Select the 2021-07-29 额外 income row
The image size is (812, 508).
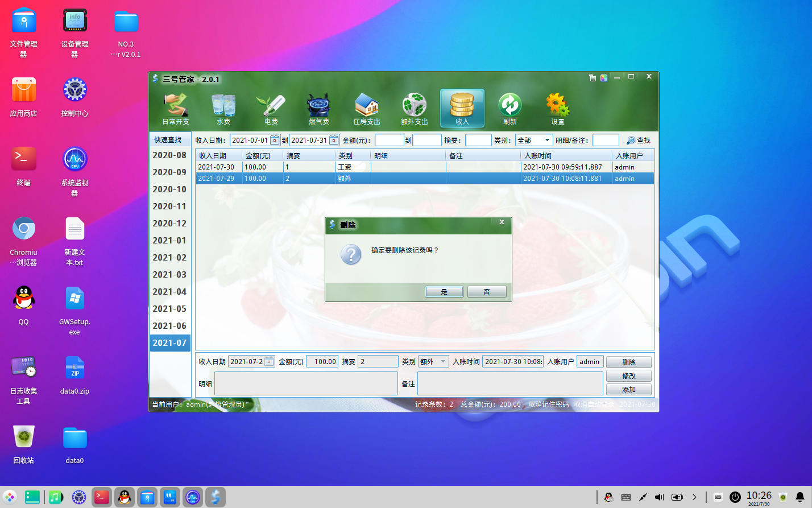click(425, 179)
